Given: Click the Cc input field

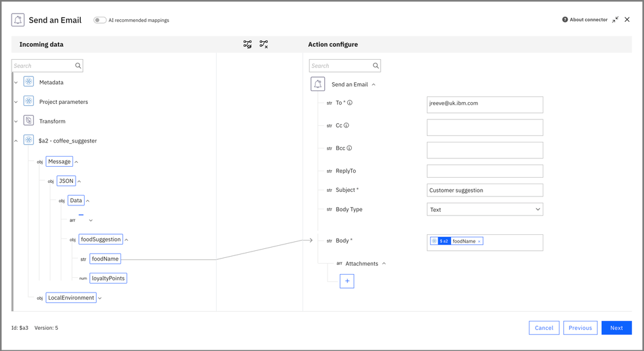Looking at the screenshot, I should 484,128.
